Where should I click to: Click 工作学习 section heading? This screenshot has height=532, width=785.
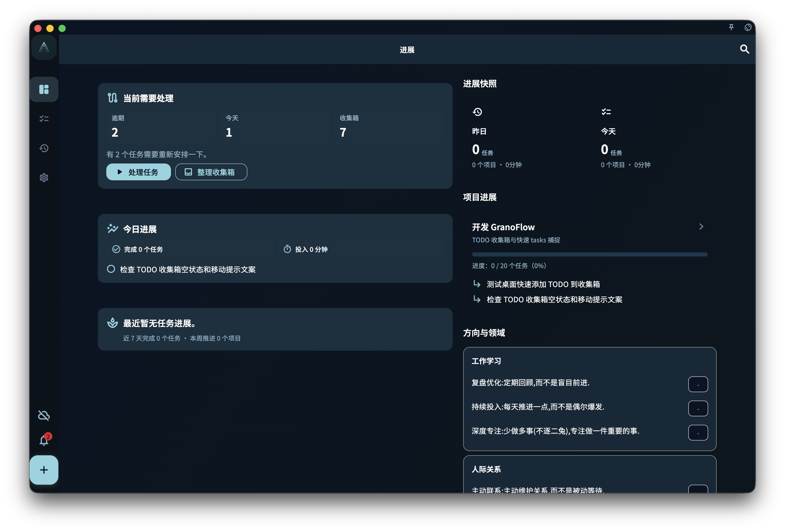click(486, 361)
